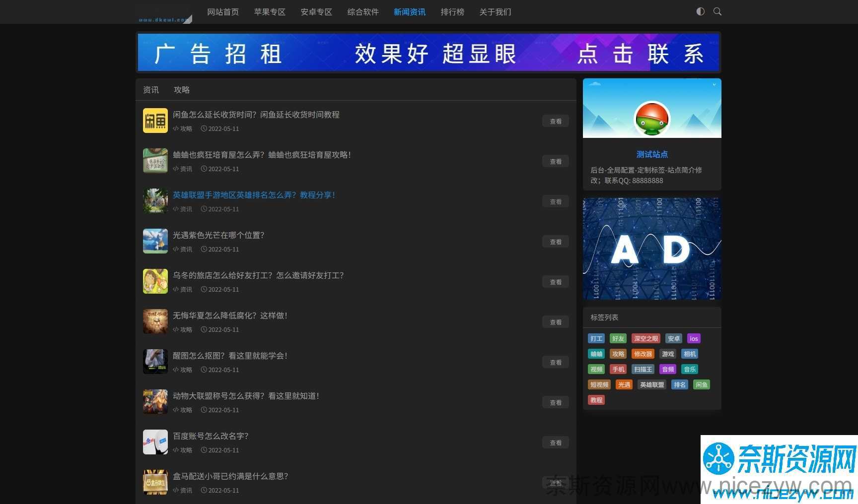Switch to the 资讯 tab

tap(151, 90)
